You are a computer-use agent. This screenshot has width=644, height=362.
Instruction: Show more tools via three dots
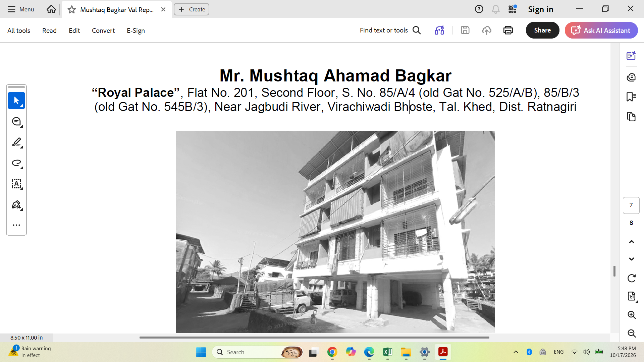click(16, 225)
